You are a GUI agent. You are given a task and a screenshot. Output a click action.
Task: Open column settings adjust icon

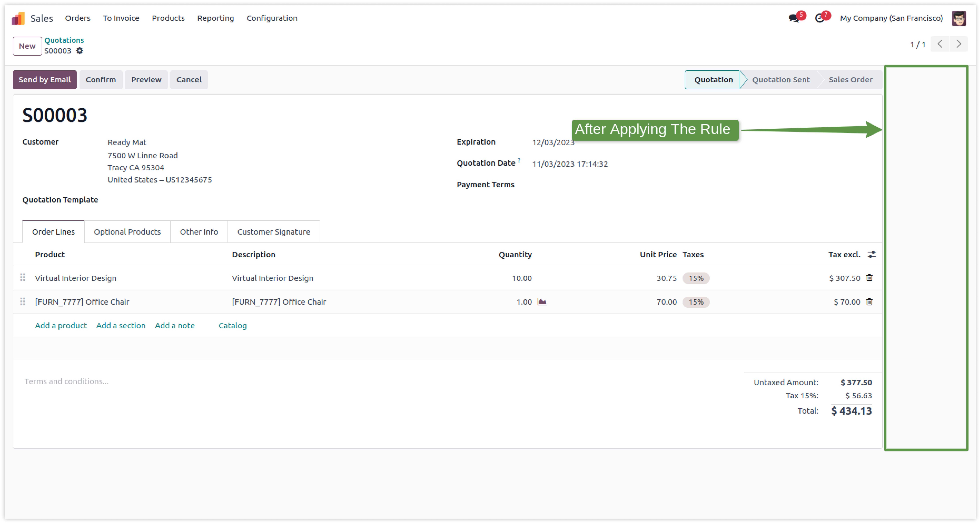(872, 254)
